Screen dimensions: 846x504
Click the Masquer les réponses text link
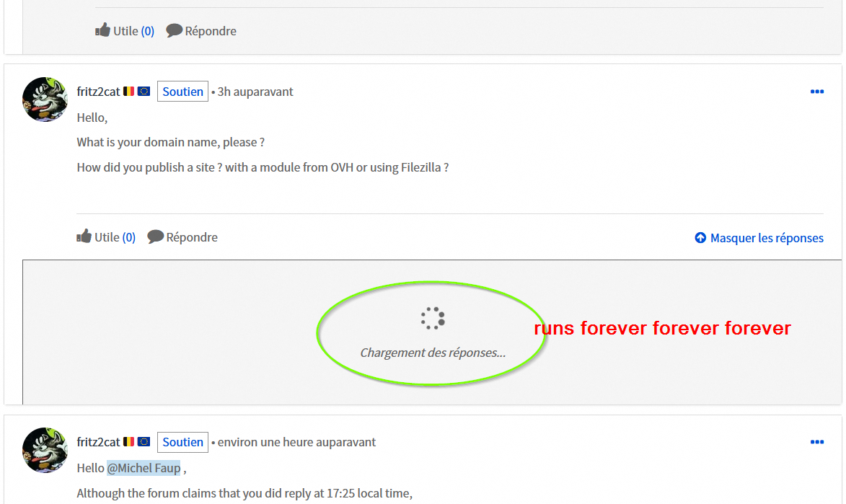(767, 238)
